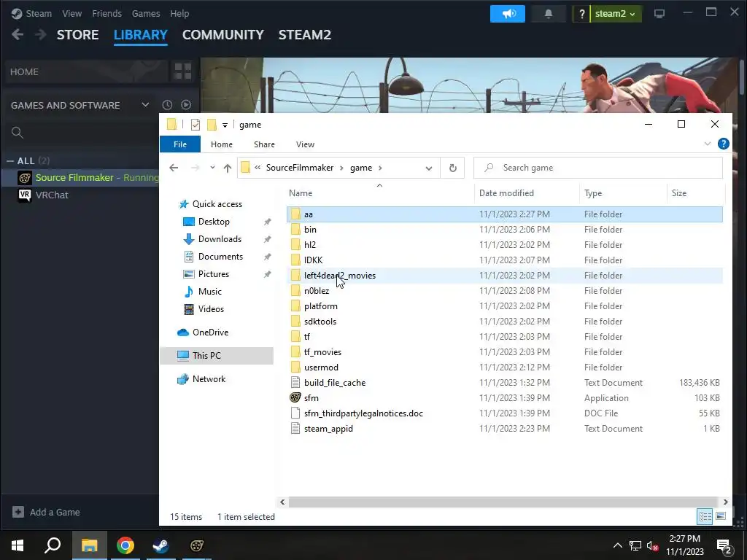747x560 pixels.
Task: Go up one folder level
Action: coord(228,168)
